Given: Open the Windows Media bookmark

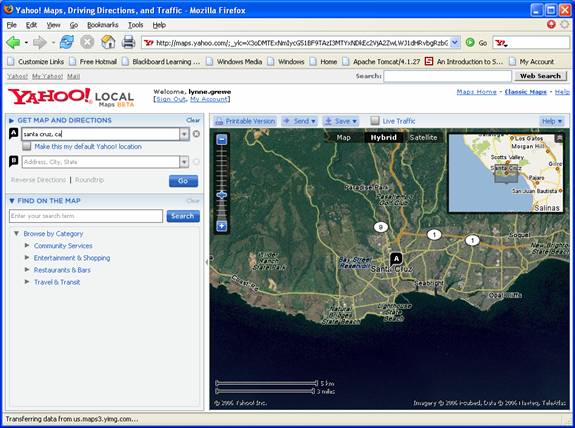Looking at the screenshot, I should click(234, 62).
